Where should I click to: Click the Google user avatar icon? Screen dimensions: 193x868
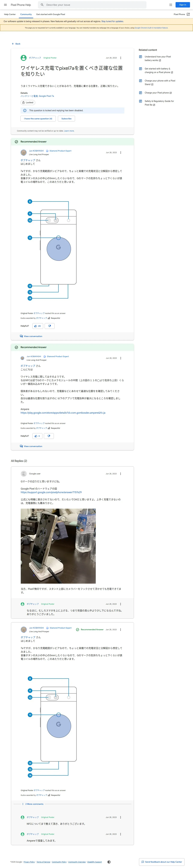(24, 474)
